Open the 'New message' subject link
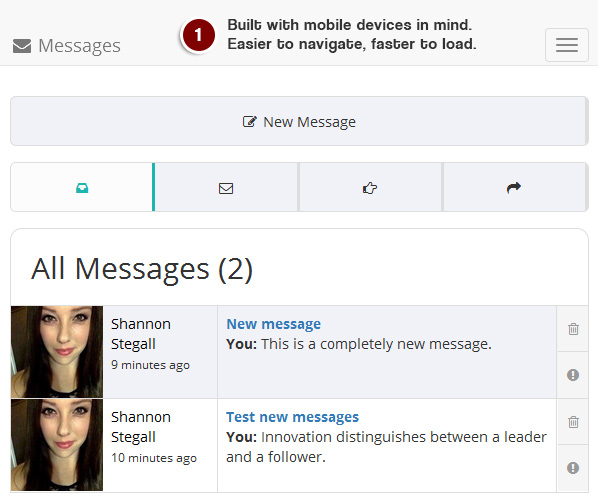The height and width of the screenshot is (500, 598). (273, 324)
